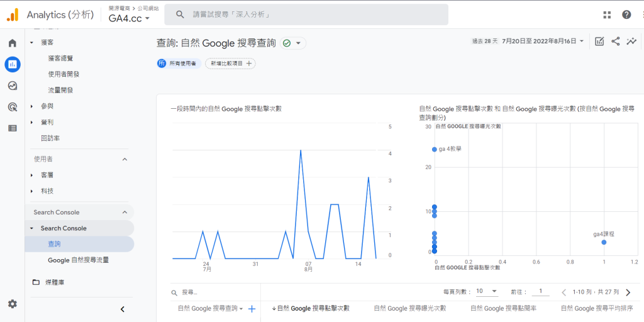This screenshot has height=322, width=644.
Task: Open 自然 Google 搜尋查詢 dimension dropdown
Action: point(210,308)
